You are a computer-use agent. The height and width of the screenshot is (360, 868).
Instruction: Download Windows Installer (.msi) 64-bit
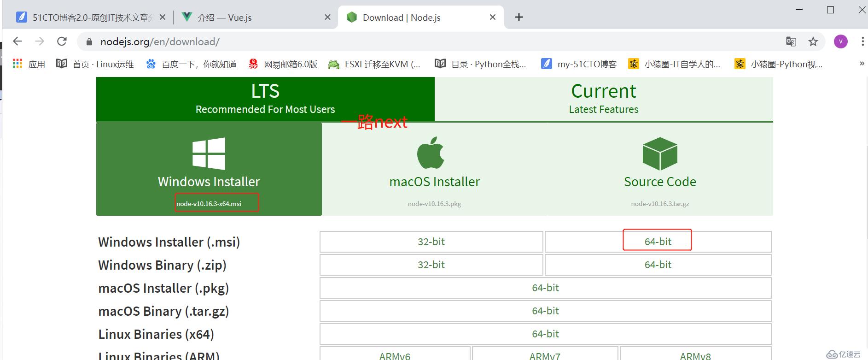(x=658, y=242)
